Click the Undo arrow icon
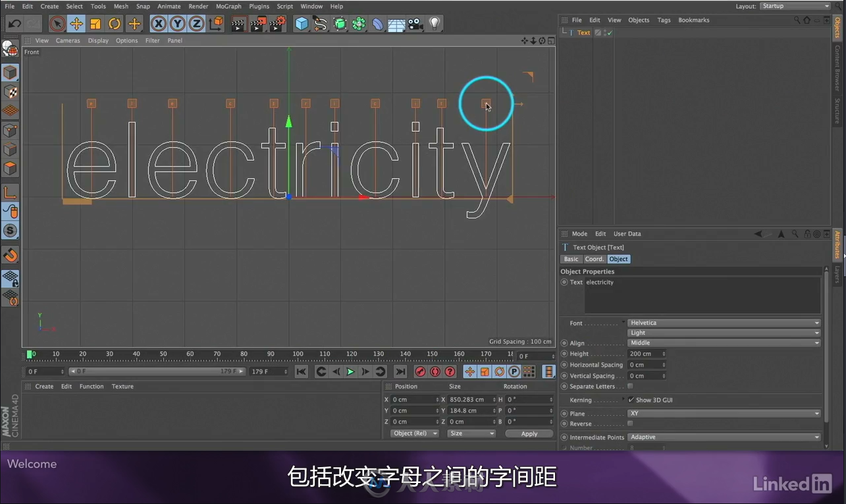The width and height of the screenshot is (846, 504). click(x=14, y=24)
